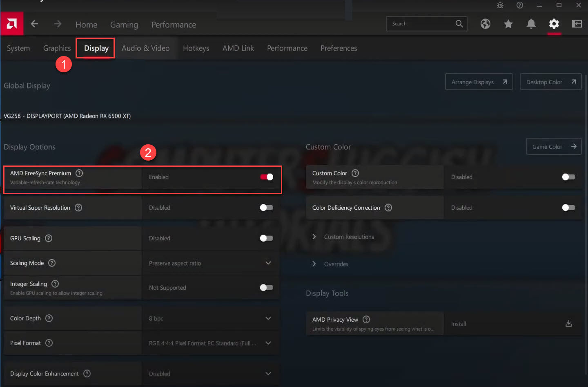
Task: Open the Hotkeys tab
Action: 196,48
